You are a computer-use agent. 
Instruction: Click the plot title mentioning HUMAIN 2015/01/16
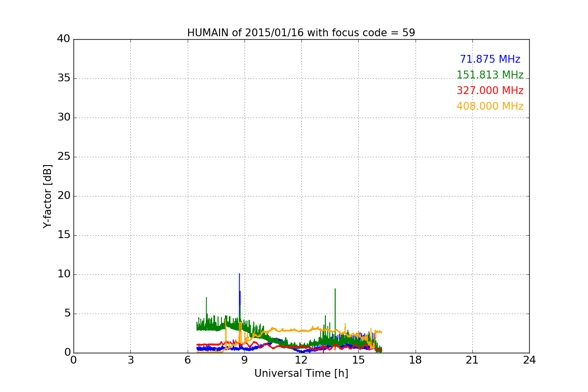[x=301, y=33]
